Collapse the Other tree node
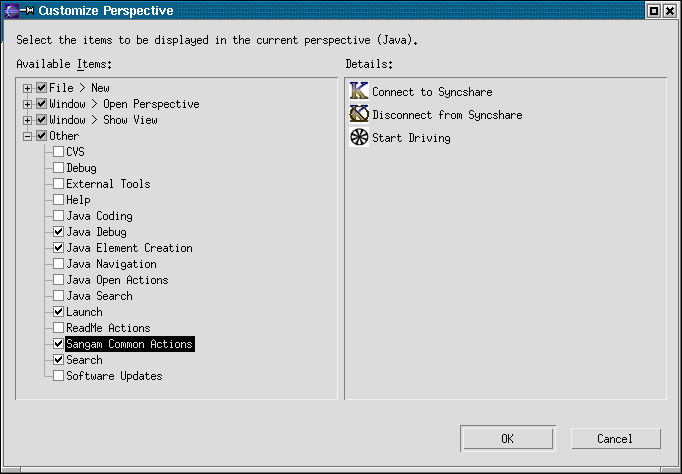This screenshot has width=682, height=474. pyautogui.click(x=28, y=136)
